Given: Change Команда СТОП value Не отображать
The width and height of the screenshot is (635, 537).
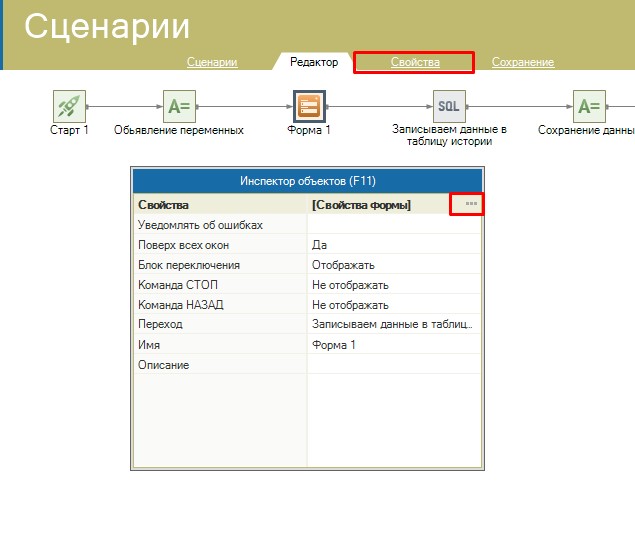Looking at the screenshot, I should [394, 285].
